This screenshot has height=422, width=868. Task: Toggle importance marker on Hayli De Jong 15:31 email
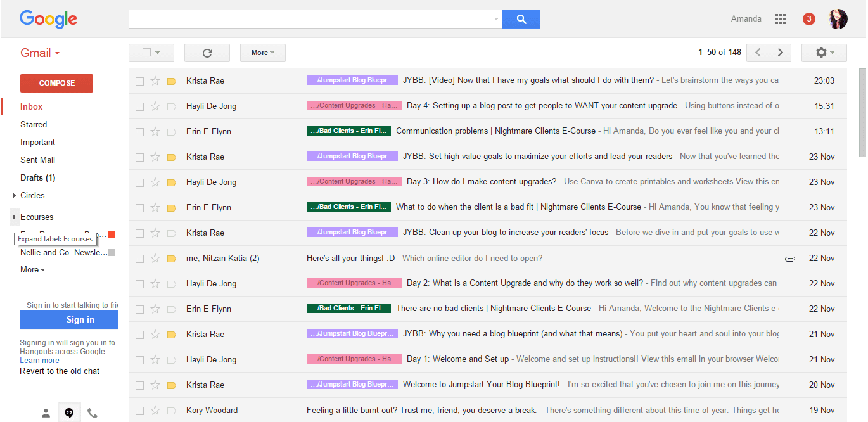pos(171,106)
